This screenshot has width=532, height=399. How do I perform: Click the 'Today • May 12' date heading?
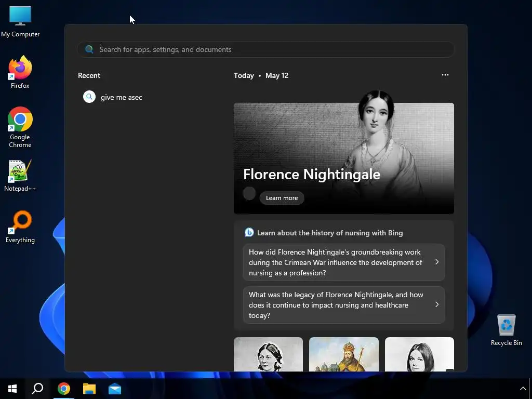click(x=261, y=75)
